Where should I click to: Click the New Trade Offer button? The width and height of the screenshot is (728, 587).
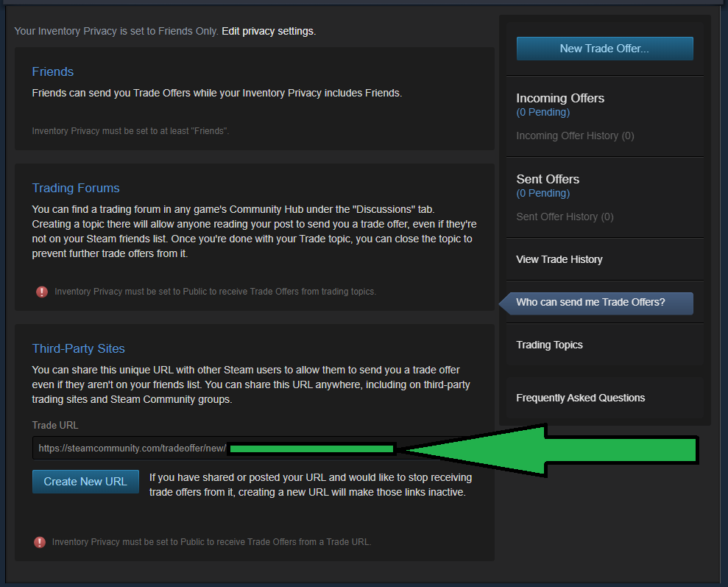tap(604, 49)
